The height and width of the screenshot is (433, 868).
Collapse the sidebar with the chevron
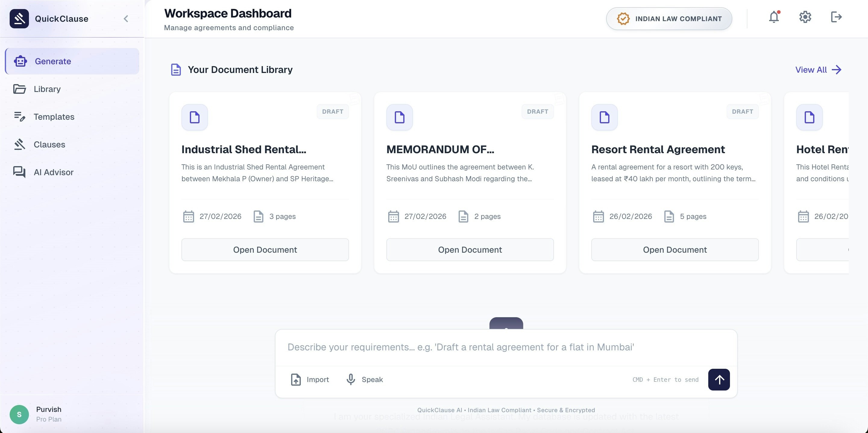[x=126, y=19]
